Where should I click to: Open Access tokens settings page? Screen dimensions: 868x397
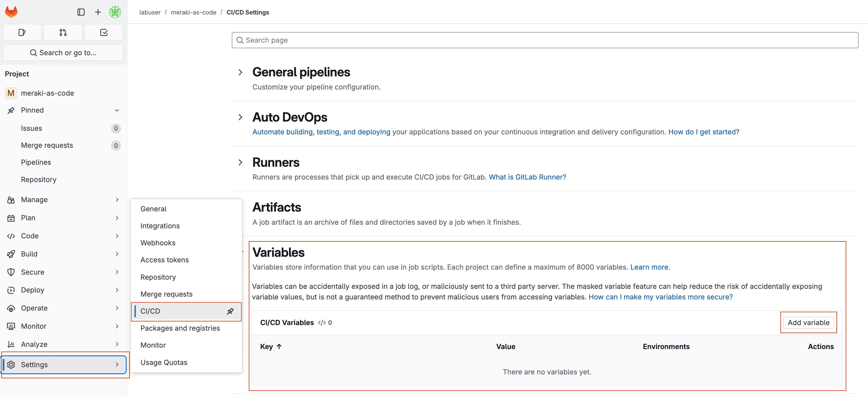165,260
